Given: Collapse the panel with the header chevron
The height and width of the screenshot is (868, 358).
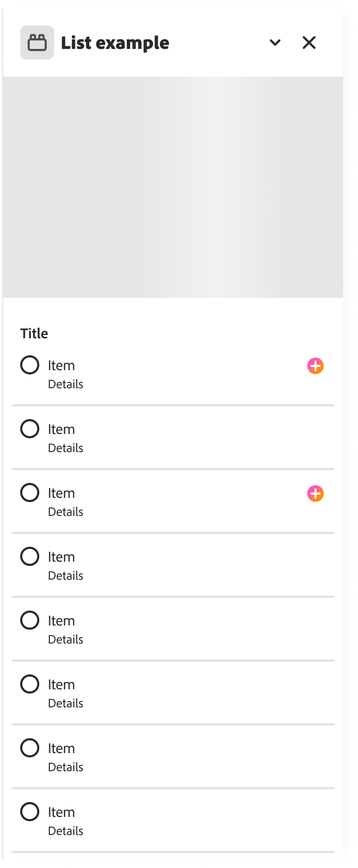Looking at the screenshot, I should (x=275, y=43).
